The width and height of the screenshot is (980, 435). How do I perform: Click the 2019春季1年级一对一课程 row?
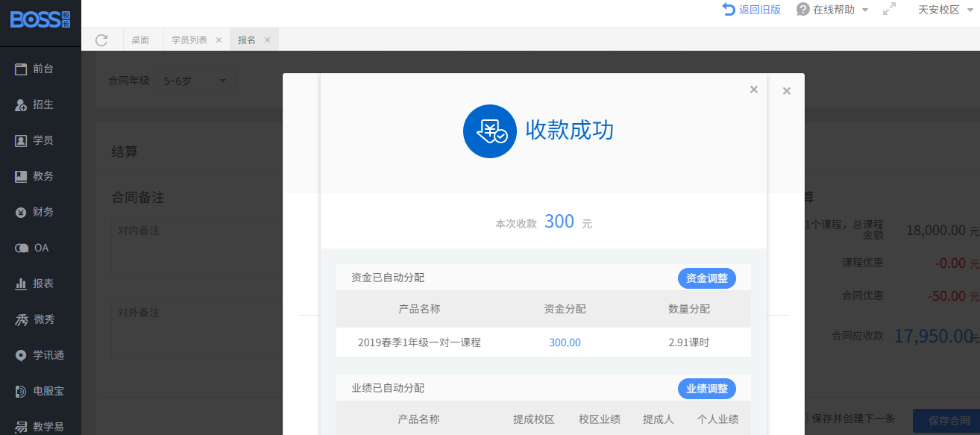pos(543,342)
